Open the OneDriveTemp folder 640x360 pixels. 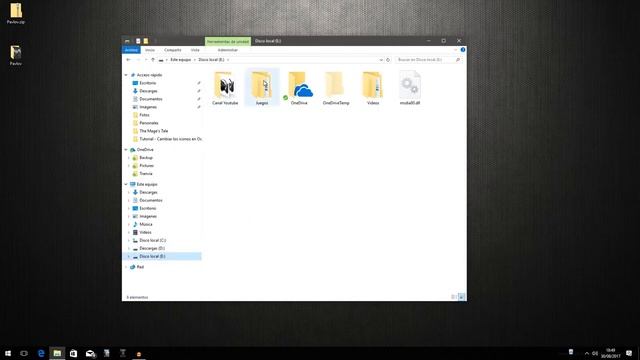click(x=336, y=87)
